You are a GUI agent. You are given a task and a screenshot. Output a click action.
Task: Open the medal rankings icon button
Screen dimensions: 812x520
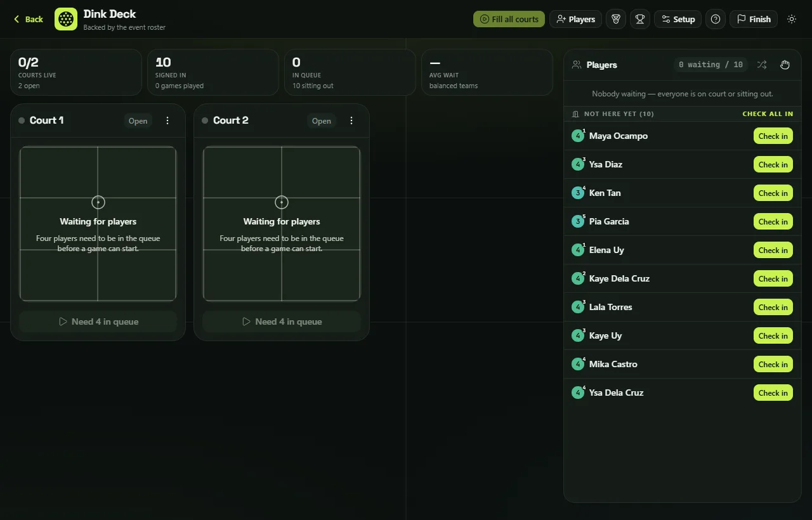click(615, 19)
